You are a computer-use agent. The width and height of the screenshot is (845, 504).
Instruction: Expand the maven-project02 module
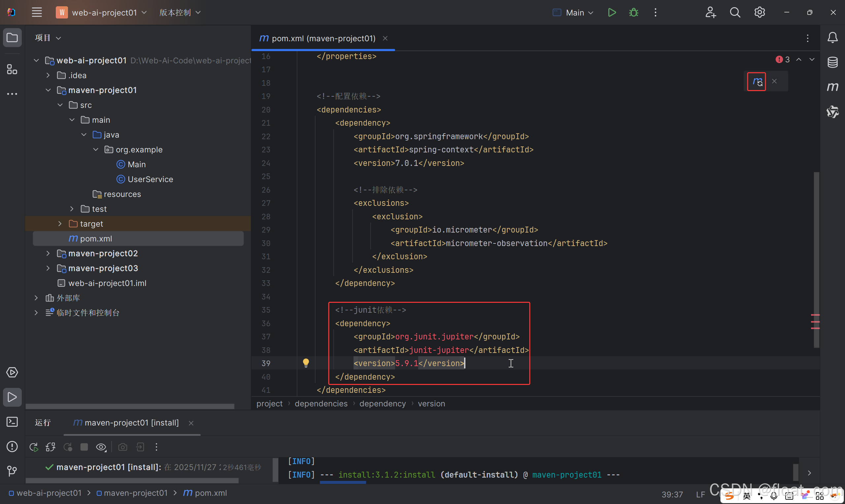tap(48, 253)
